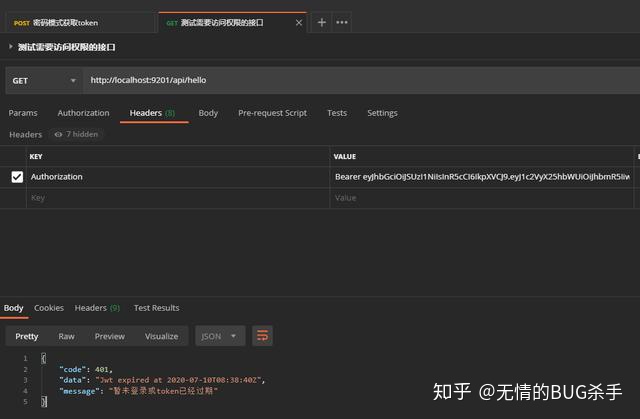Image resolution: width=640 pixels, height=419 pixels.
Task: Select the Preview view button
Action: tap(109, 336)
